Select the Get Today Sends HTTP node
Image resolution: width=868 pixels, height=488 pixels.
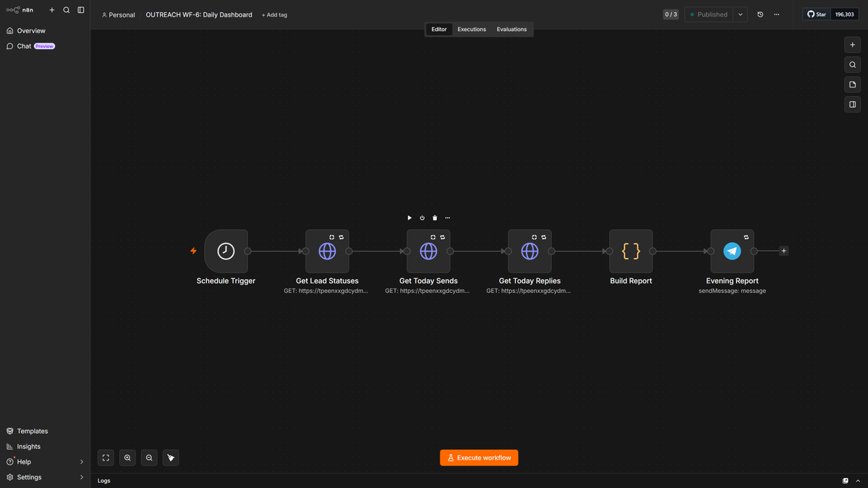(x=428, y=251)
